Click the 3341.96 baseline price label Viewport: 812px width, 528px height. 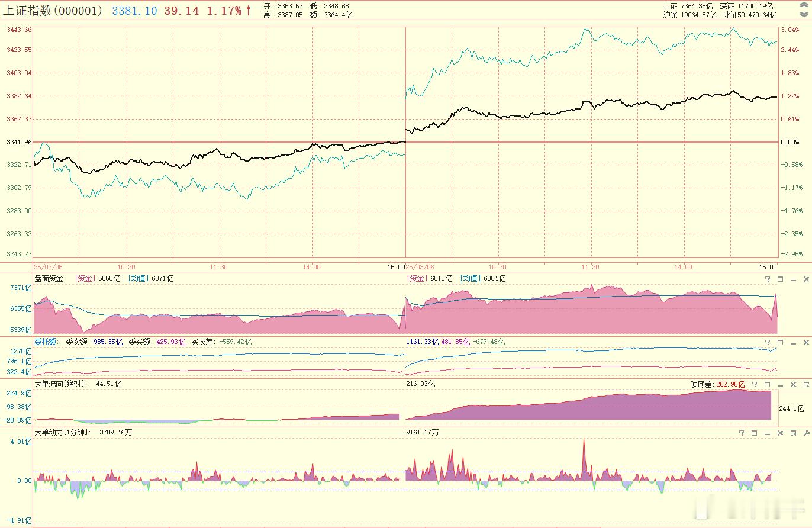click(19, 142)
